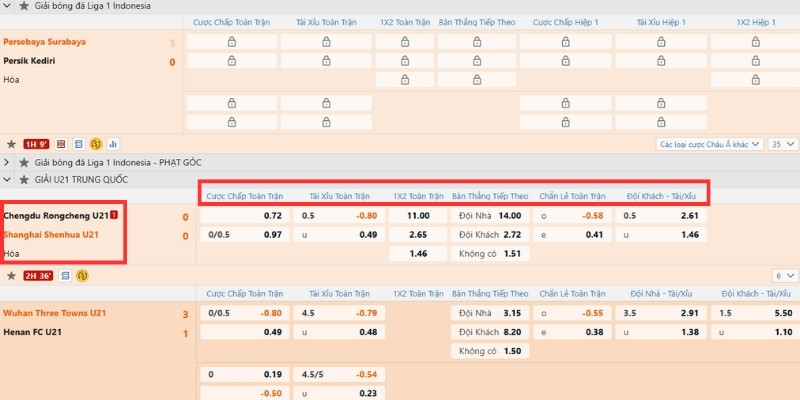800x400 pixels.
Task: Open the 6 markets dropdown
Action: pyautogui.click(x=785, y=276)
